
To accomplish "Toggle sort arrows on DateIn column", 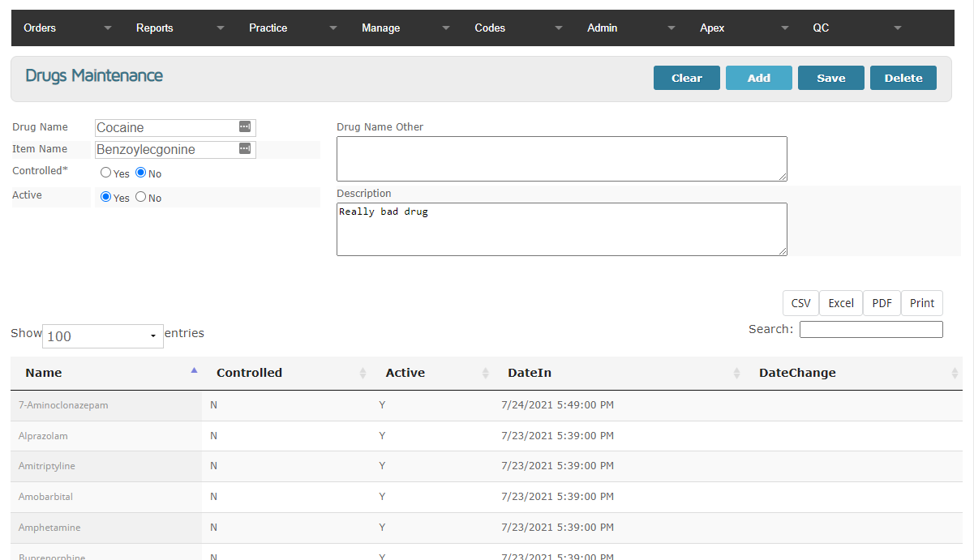I will (x=736, y=373).
